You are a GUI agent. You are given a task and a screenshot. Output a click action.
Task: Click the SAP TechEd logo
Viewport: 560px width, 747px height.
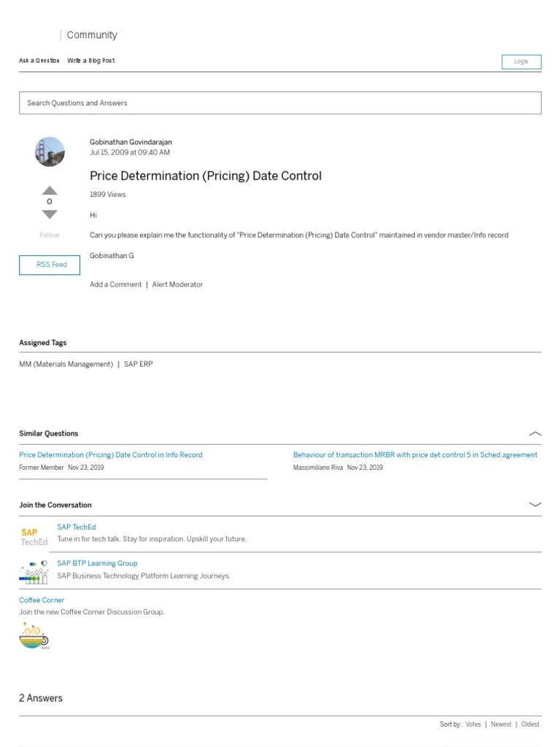[x=33, y=535]
